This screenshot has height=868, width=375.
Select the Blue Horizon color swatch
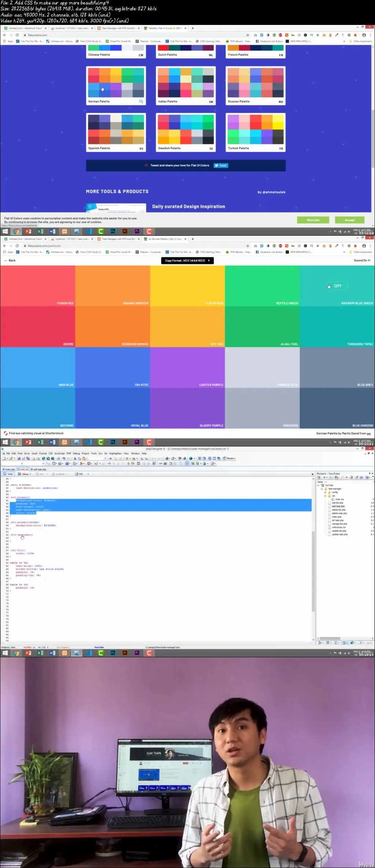(337, 408)
